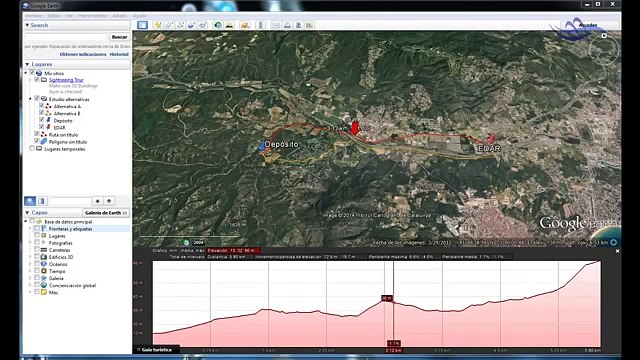Expand the Océanos layer node
Image resolution: width=640 pixels, height=360 pixels.
[30, 264]
